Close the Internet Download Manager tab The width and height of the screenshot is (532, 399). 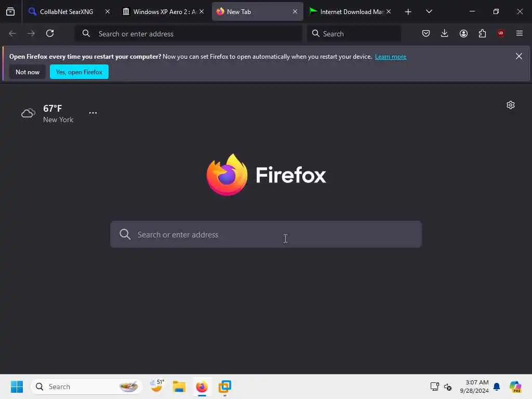pyautogui.click(x=389, y=11)
